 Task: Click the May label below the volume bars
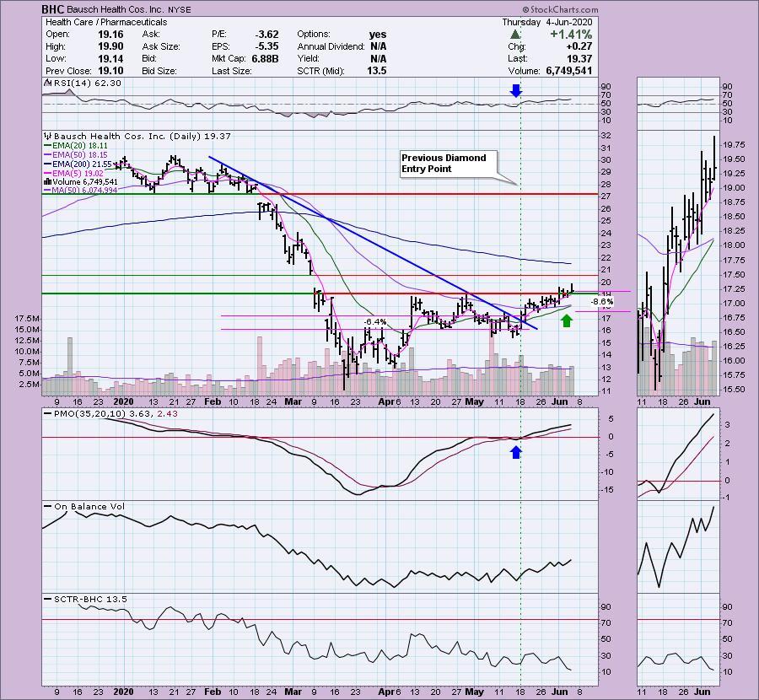[x=474, y=401]
